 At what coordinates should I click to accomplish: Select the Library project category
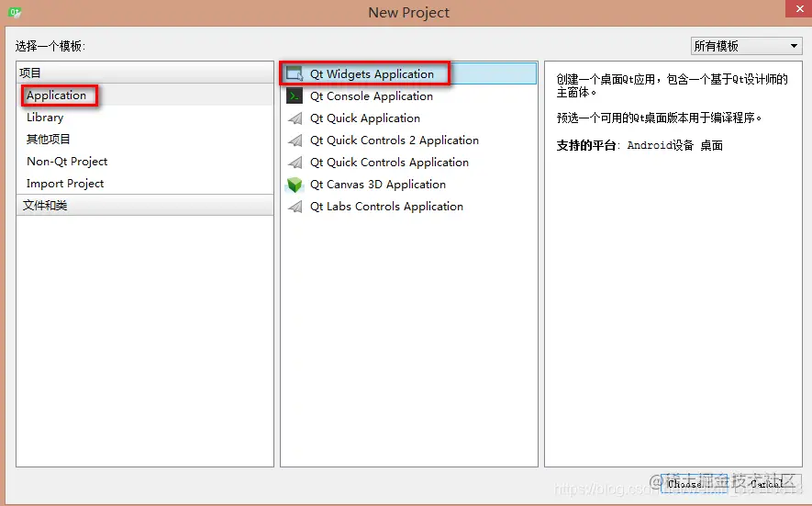click(45, 118)
